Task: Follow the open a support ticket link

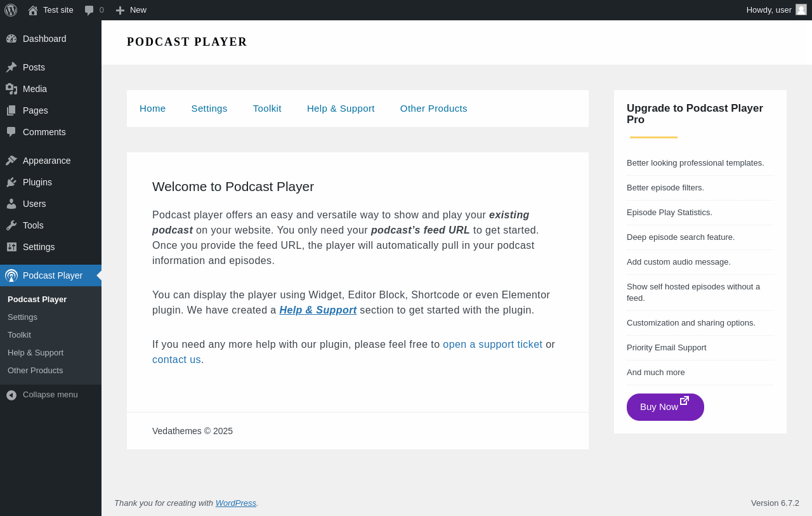Action: click(492, 345)
